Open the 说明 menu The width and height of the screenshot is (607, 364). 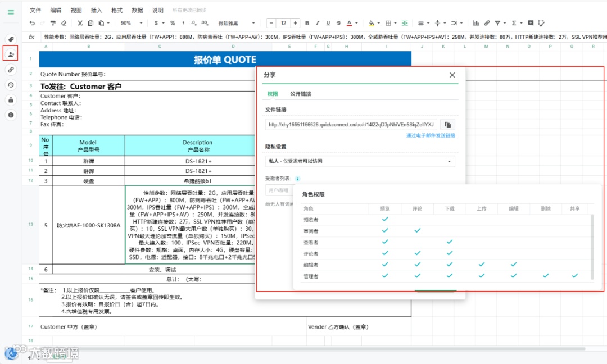click(157, 10)
